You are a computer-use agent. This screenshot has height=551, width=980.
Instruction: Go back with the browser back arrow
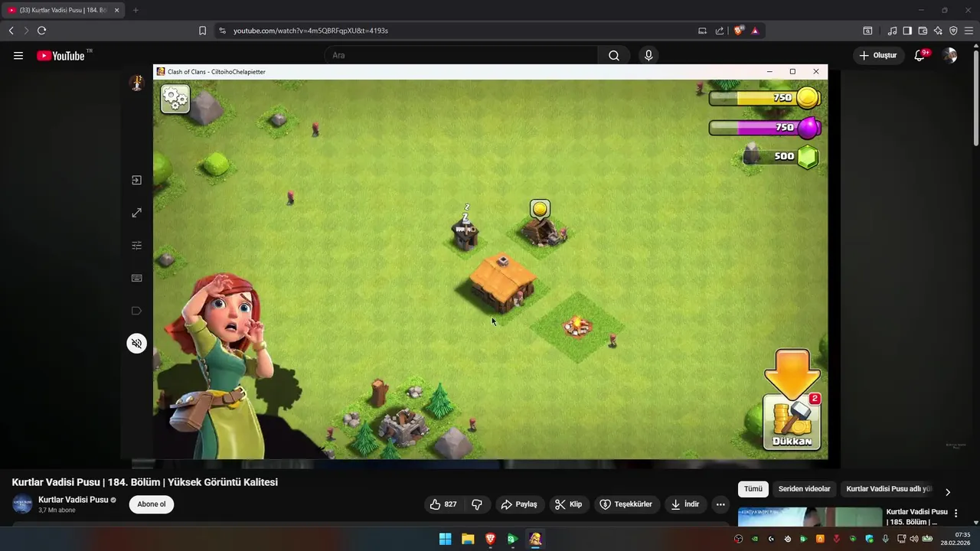tap(11, 31)
